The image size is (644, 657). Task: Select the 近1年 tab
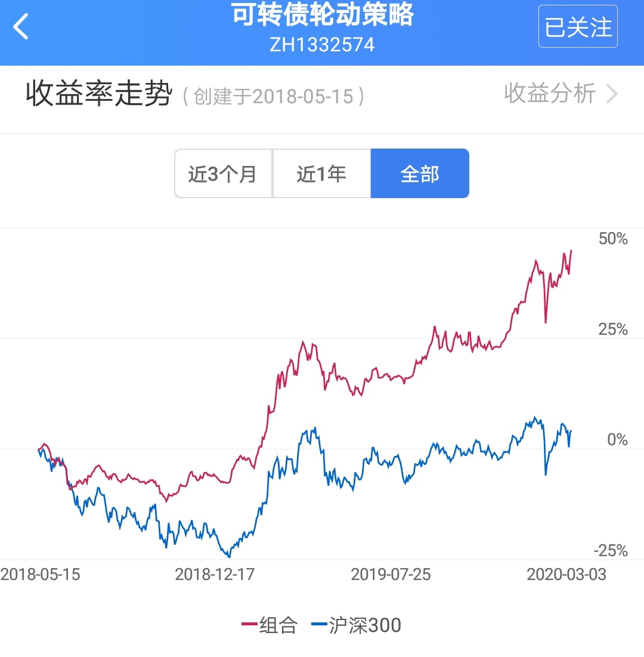point(321,174)
